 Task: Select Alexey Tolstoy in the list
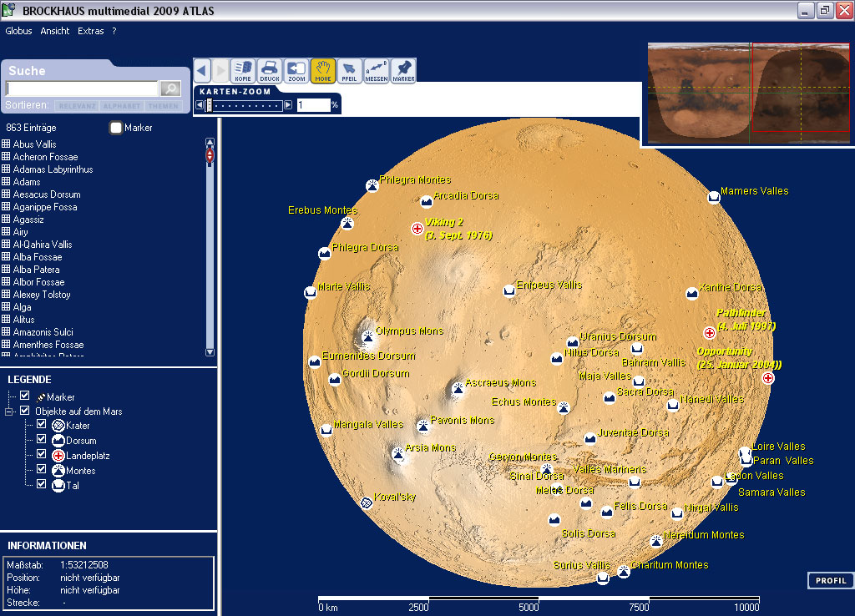point(42,295)
